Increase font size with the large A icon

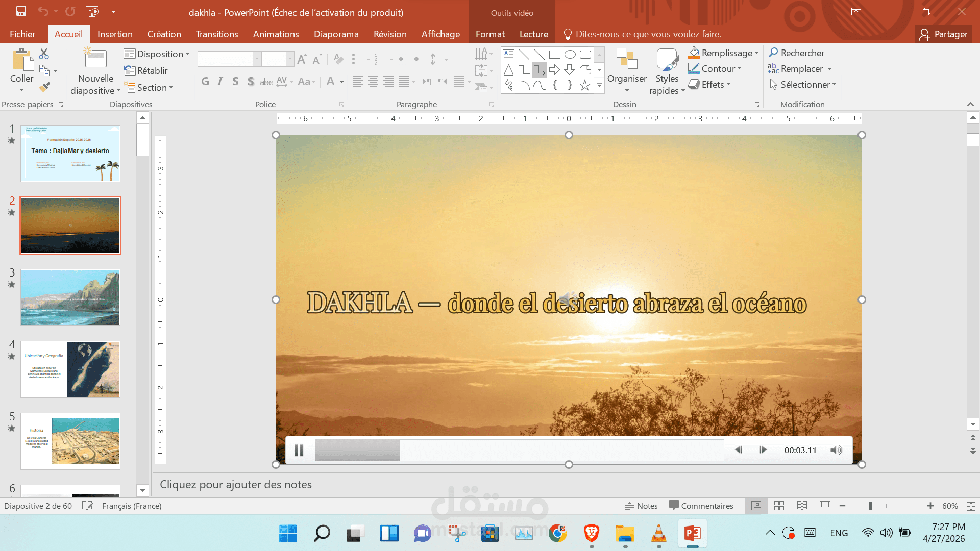click(302, 59)
